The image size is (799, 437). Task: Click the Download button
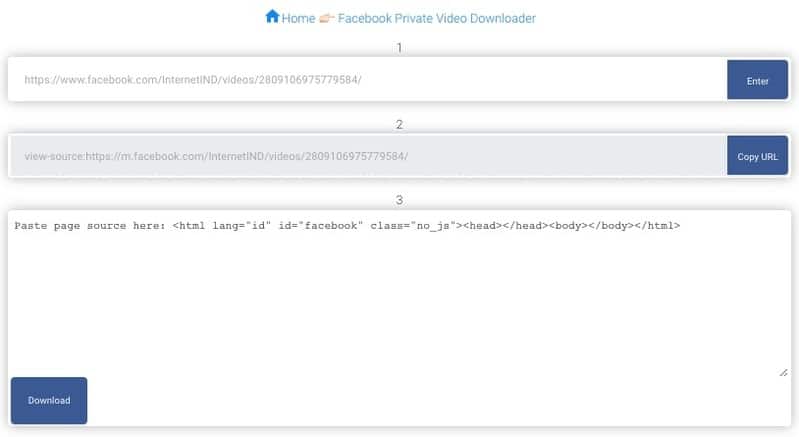click(x=49, y=400)
